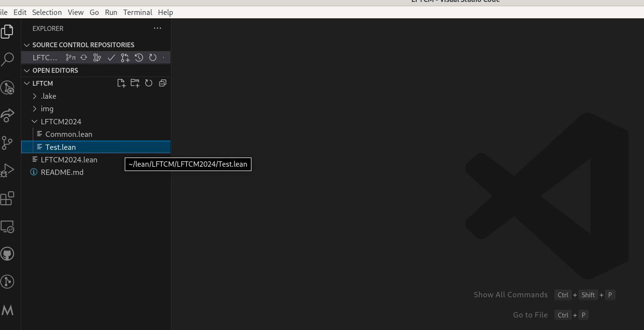Screen dimensions: 644x330
Task: Open the Extensions view icon
Action: (x=7, y=198)
